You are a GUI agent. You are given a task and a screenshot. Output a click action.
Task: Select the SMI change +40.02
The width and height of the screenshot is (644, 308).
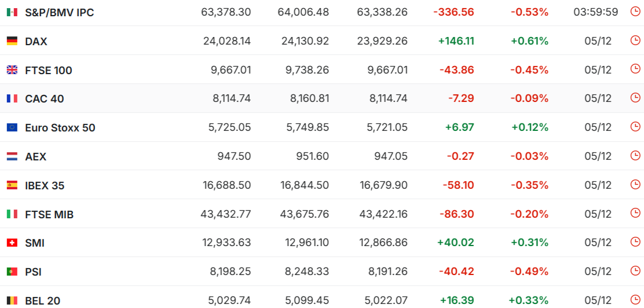pyautogui.click(x=456, y=243)
